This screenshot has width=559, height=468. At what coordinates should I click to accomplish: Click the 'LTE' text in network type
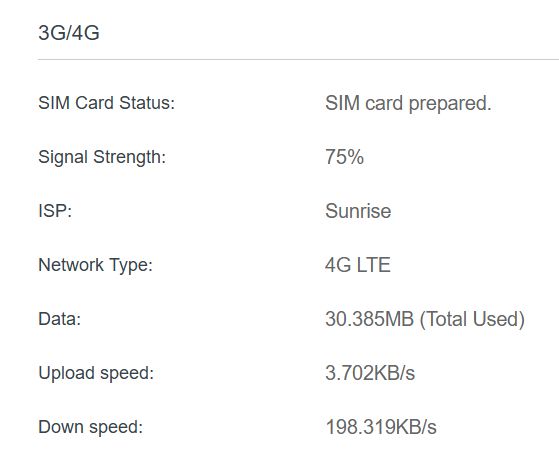[373, 265]
